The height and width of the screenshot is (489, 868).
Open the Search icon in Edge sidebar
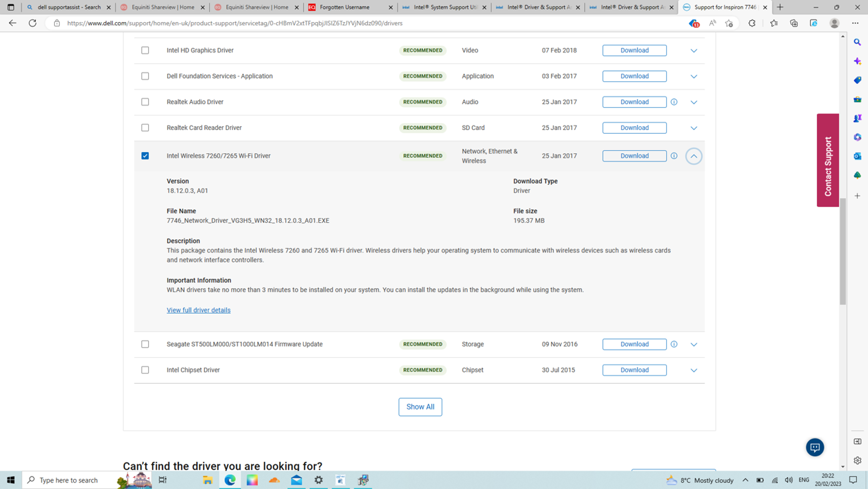857,42
